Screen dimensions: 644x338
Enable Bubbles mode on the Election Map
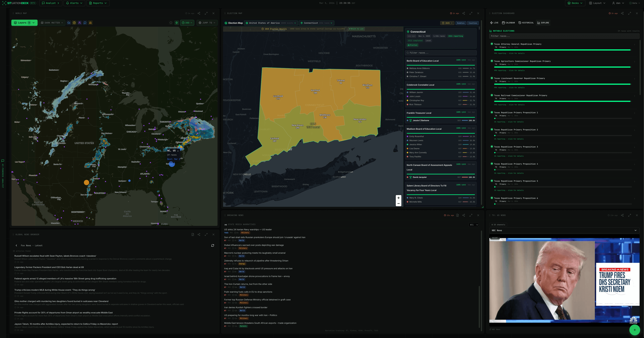click(461, 23)
